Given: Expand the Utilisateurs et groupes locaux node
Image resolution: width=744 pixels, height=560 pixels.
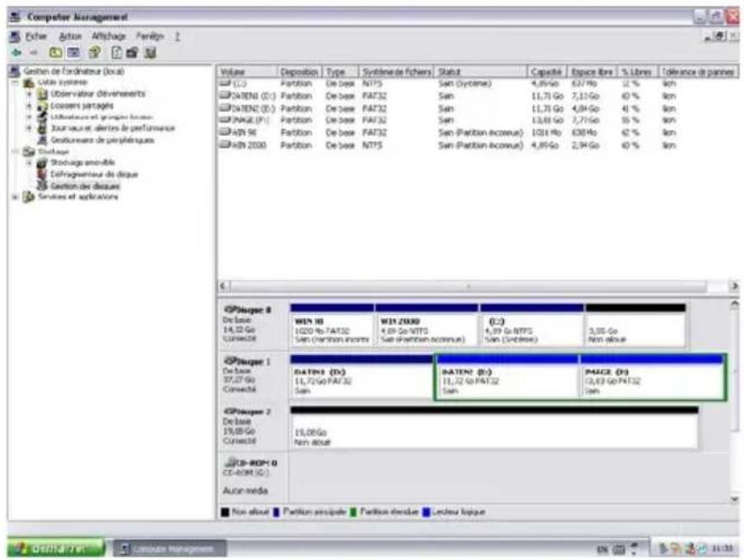Looking at the screenshot, I should 29,117.
